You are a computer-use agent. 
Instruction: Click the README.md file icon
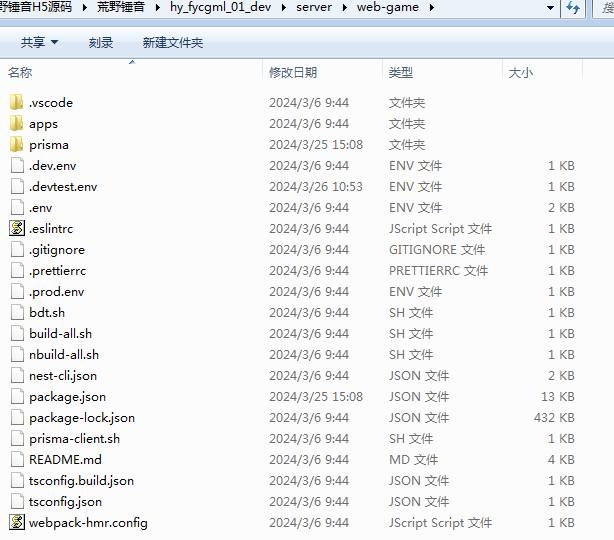[x=16, y=460]
